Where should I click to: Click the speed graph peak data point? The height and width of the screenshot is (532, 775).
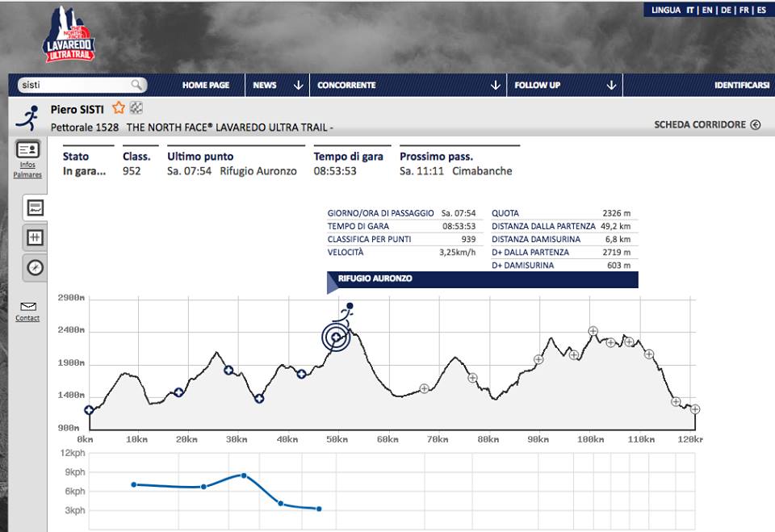[243, 475]
